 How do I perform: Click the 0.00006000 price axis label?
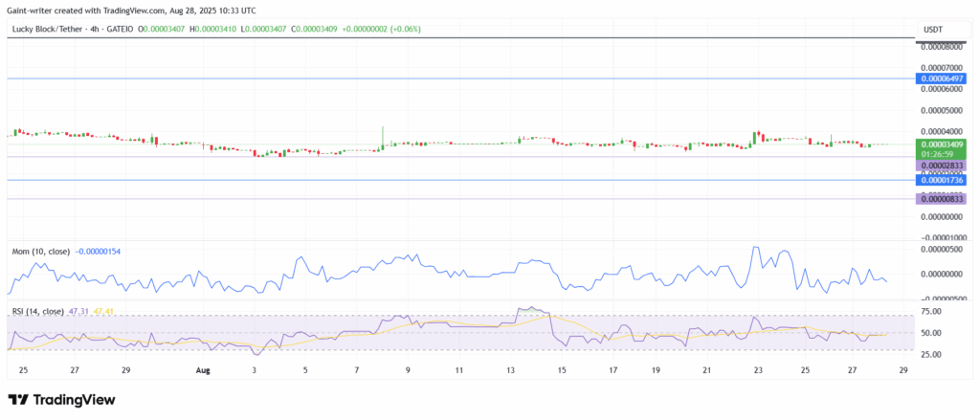(x=944, y=89)
